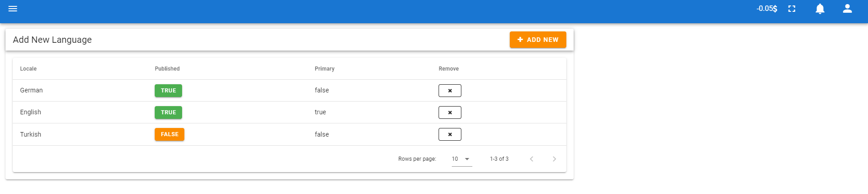Toggle English published TRUE badge
The height and width of the screenshot is (194, 868).
(168, 112)
